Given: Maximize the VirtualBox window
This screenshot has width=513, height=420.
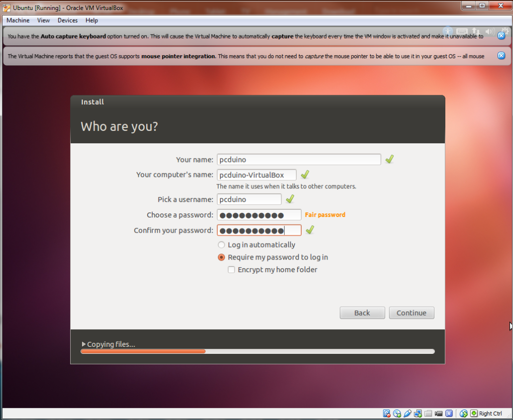Looking at the screenshot, I should (482, 6).
